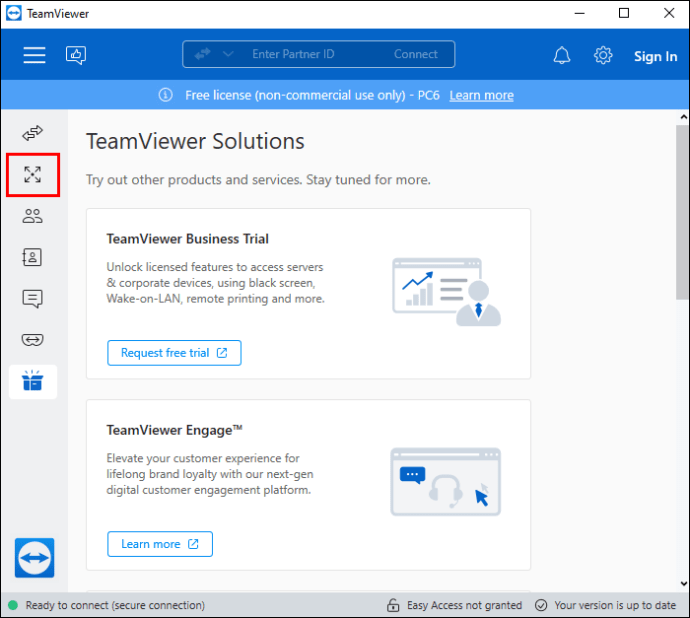This screenshot has width=690, height=618.
Task: Open the settings gear
Action: pyautogui.click(x=603, y=56)
